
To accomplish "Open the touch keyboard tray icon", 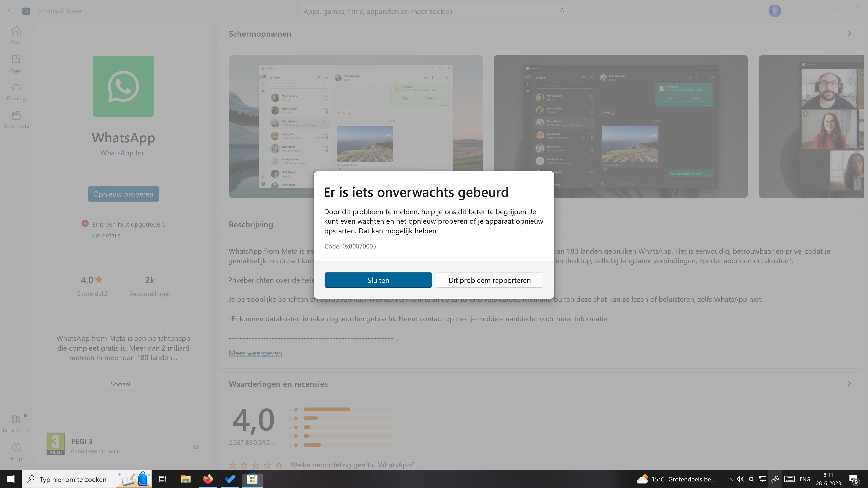I will click(x=790, y=479).
